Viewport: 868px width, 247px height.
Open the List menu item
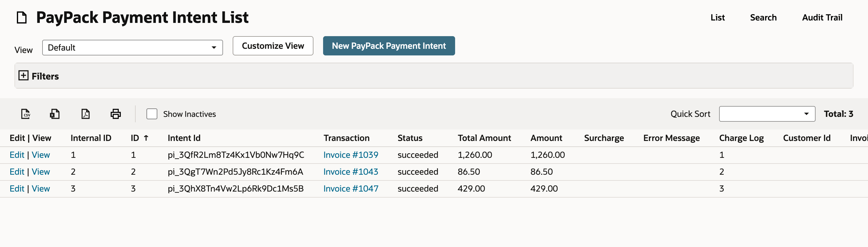(717, 17)
